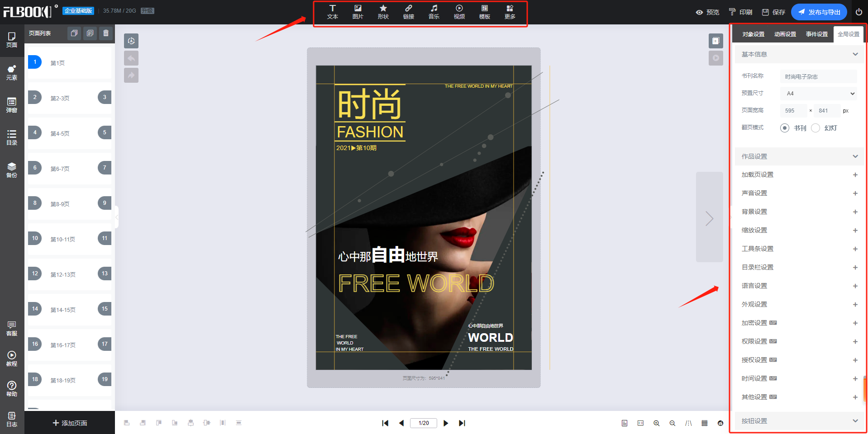Select 第4-5页 in page list
Screen dimensions: 868x434
70,133
